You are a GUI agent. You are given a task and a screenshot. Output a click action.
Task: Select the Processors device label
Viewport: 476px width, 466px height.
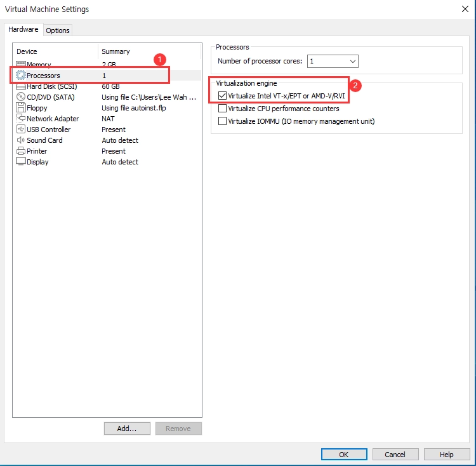click(x=43, y=76)
